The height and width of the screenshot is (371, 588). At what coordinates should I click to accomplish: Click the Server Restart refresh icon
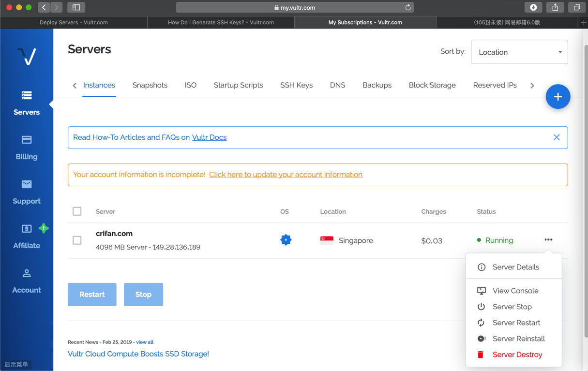[481, 323]
